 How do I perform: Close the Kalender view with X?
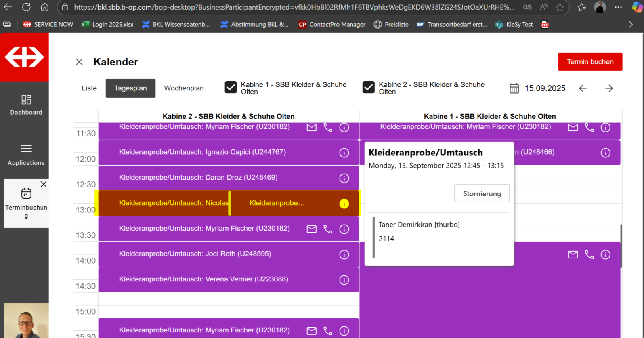[79, 62]
